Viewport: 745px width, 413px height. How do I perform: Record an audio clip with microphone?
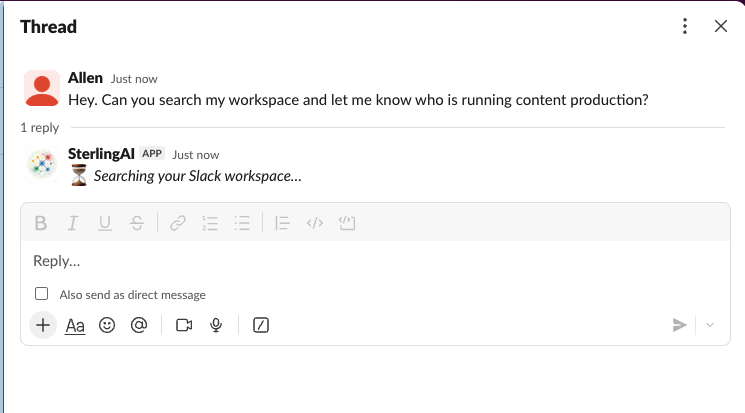(x=216, y=325)
